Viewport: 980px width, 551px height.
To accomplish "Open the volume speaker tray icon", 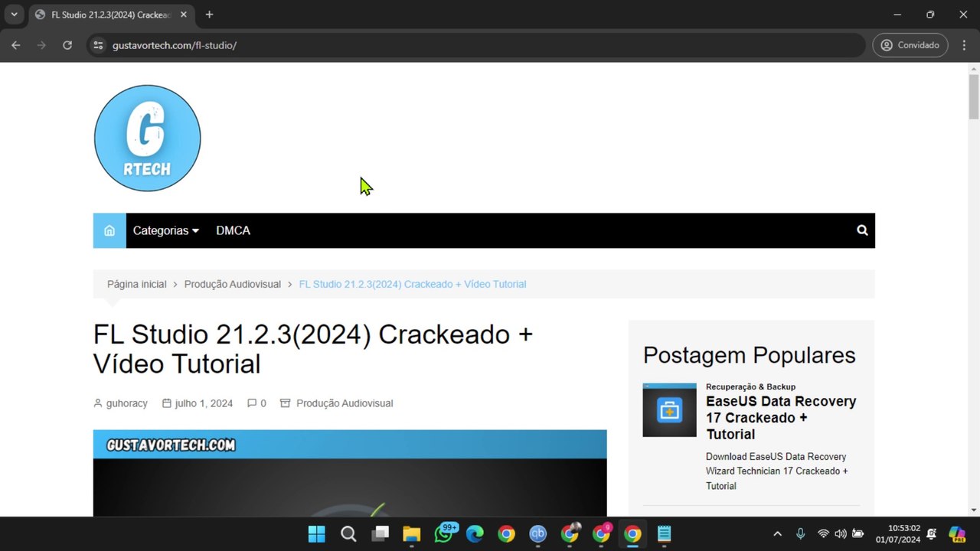I will (x=841, y=534).
